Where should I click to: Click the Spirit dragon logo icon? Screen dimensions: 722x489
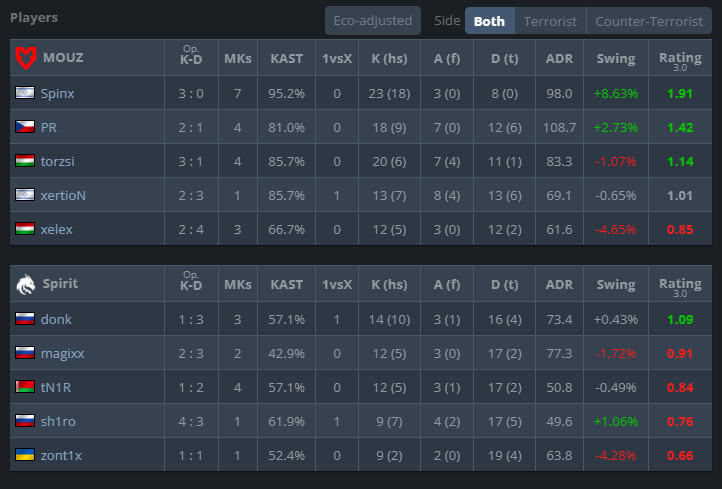click(x=26, y=284)
